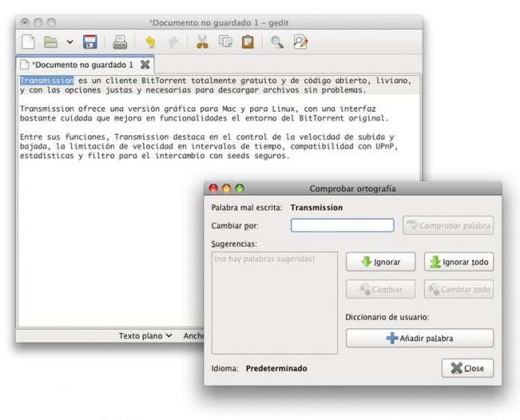Click the Ignorar todo button
Viewport: 520px width, 420px height.
[x=459, y=262]
